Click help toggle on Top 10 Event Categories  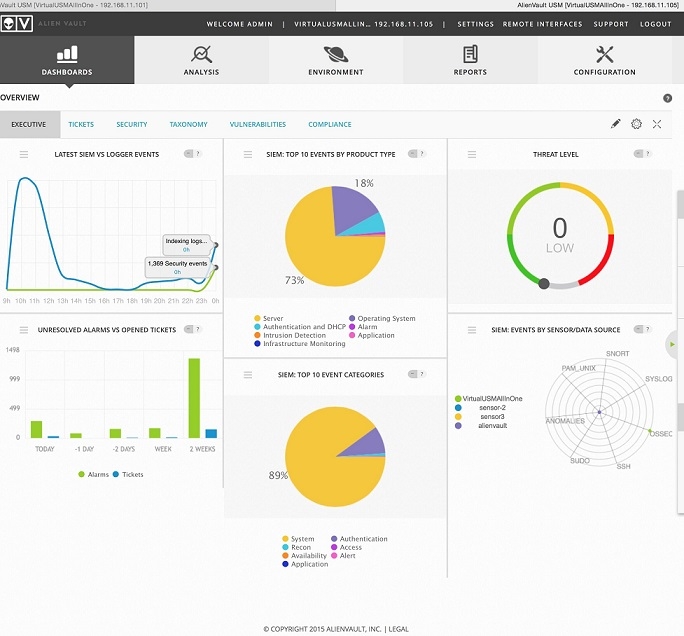click(x=417, y=374)
